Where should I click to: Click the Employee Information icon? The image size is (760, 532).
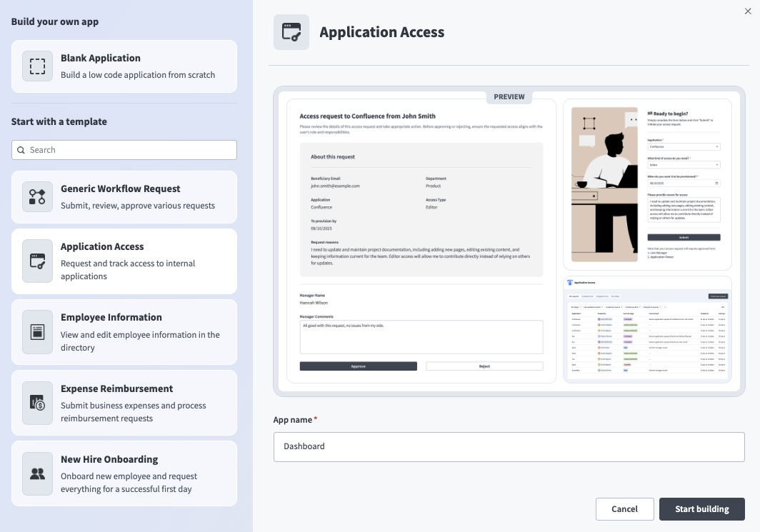(x=37, y=332)
